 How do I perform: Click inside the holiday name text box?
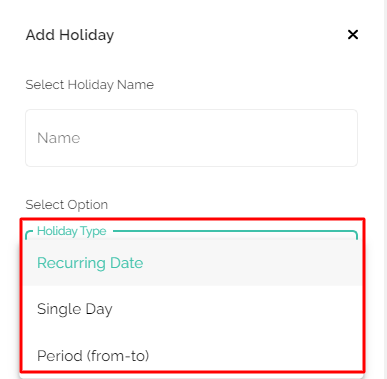(x=191, y=138)
